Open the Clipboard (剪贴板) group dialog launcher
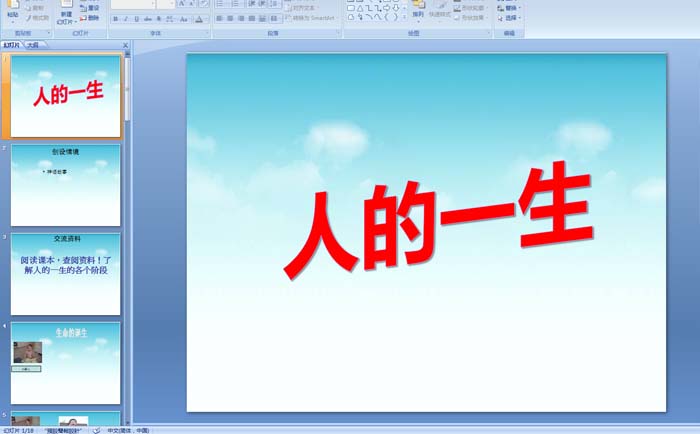This screenshot has width=700, height=434. [x=48, y=33]
